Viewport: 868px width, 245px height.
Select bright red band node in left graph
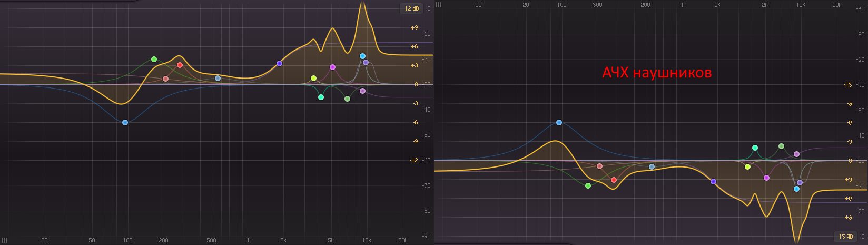180,65
